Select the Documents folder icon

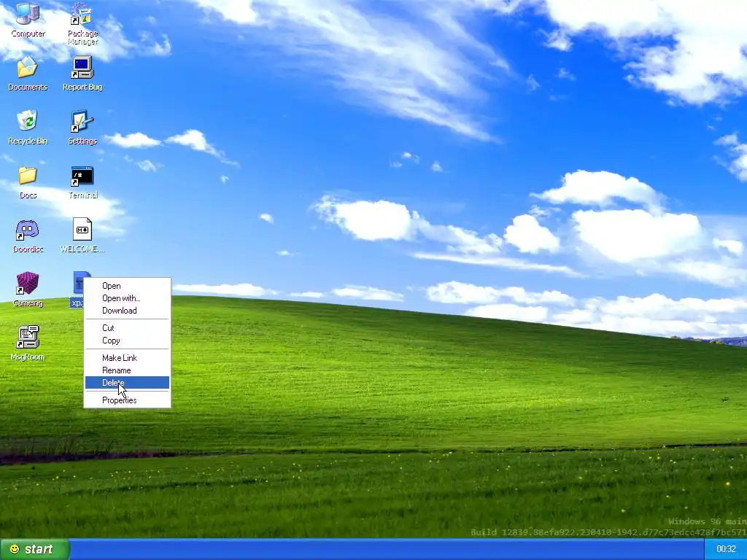tap(28, 74)
